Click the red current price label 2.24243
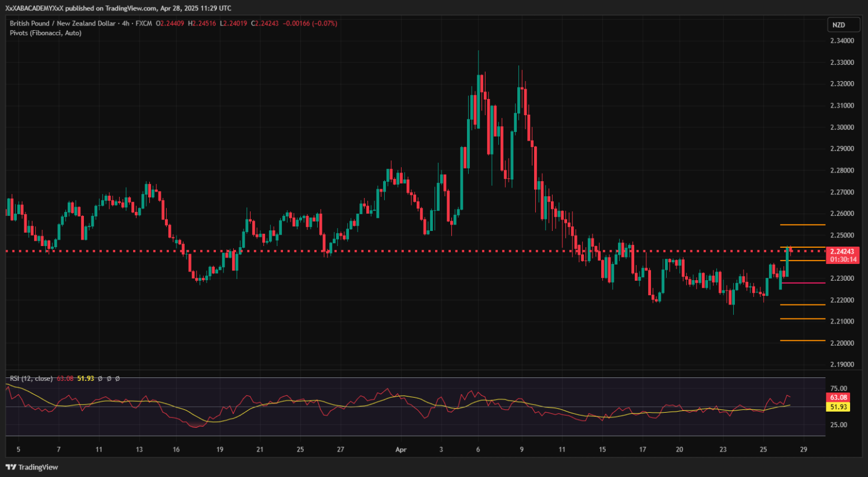 [842, 252]
